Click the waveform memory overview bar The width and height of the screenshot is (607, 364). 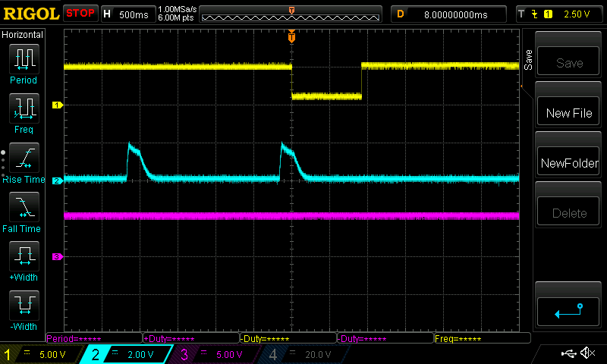pyautogui.click(x=291, y=14)
